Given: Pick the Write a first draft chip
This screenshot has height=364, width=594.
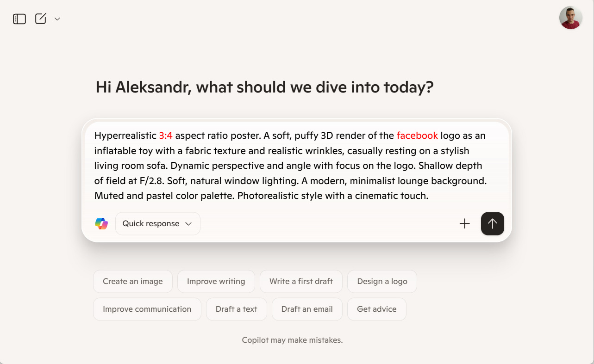Looking at the screenshot, I should [x=301, y=281].
